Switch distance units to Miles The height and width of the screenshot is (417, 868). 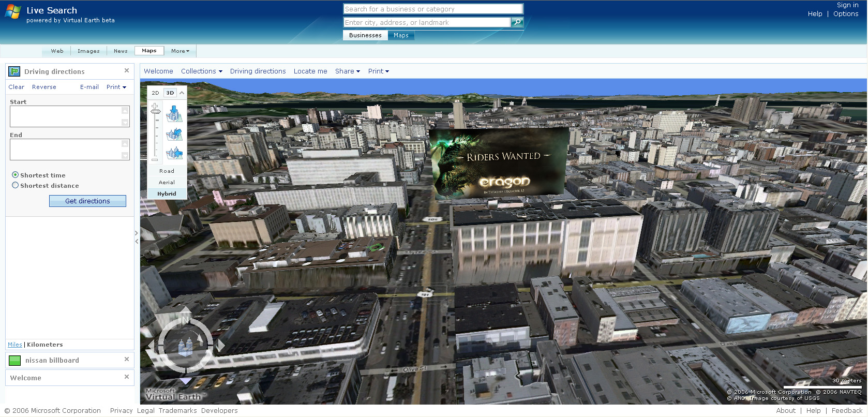pos(15,345)
